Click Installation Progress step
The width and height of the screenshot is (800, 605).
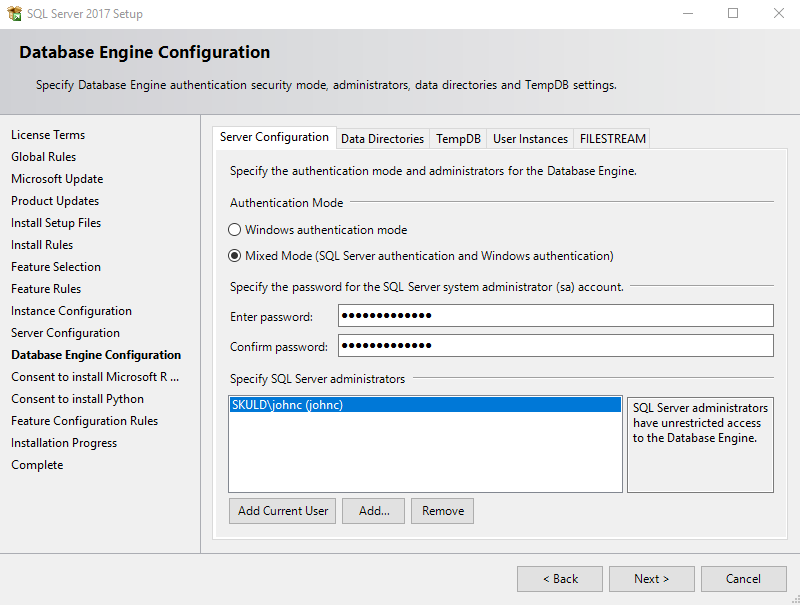64,443
